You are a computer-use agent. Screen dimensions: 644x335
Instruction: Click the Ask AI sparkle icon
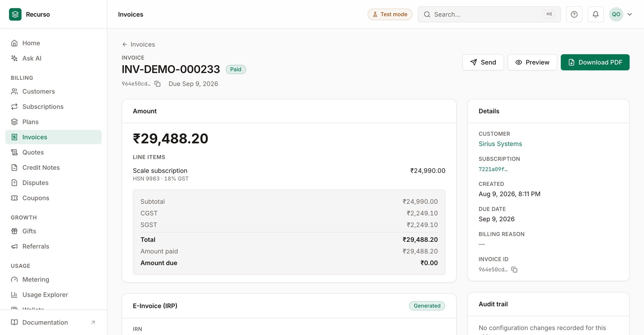coord(14,58)
